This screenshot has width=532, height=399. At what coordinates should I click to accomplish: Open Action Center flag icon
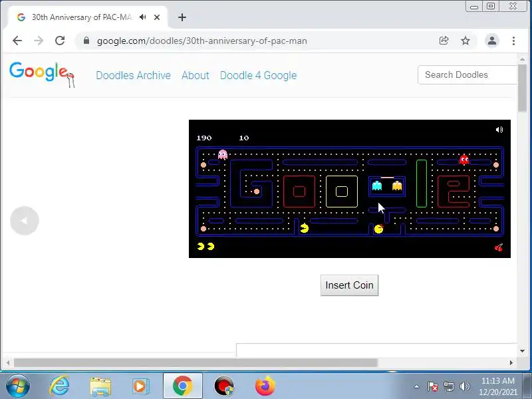pos(432,386)
